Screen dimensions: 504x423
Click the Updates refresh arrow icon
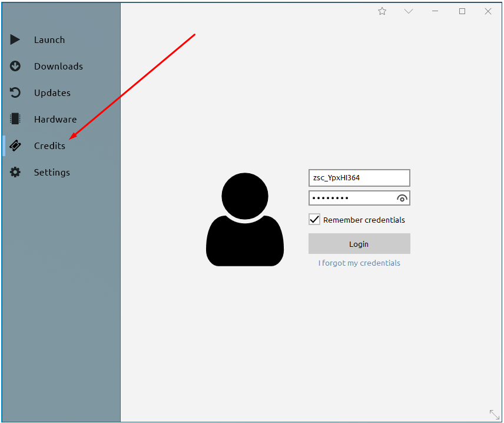15,92
